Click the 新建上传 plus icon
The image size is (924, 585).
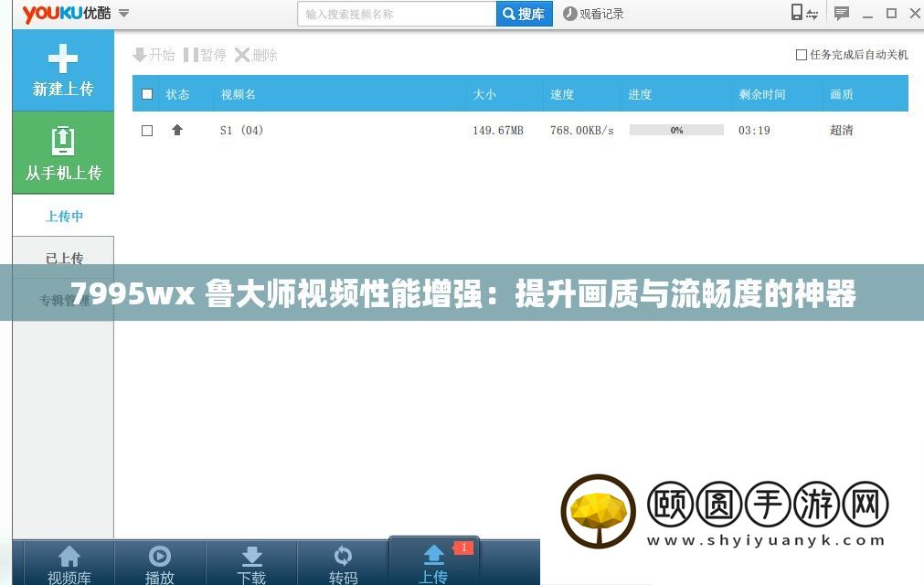pyautogui.click(x=63, y=60)
